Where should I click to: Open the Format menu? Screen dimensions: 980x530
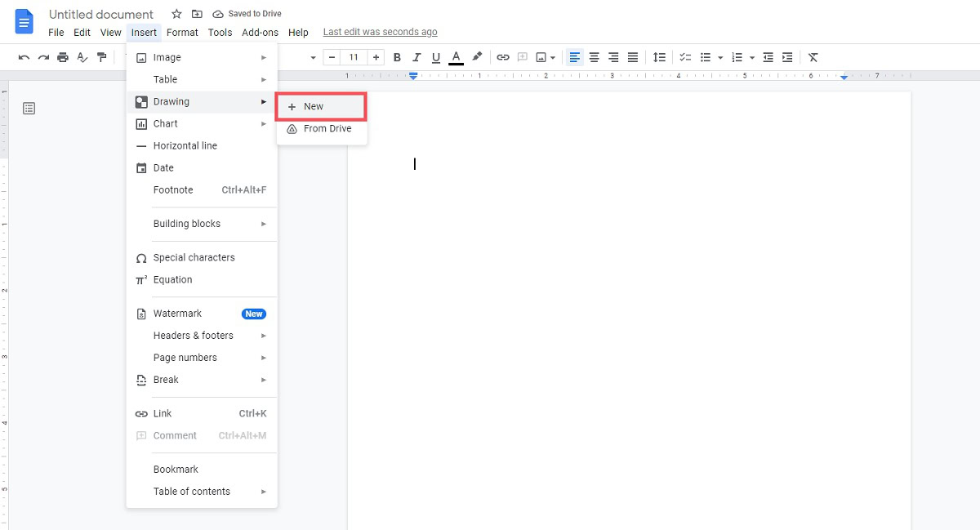pos(183,33)
